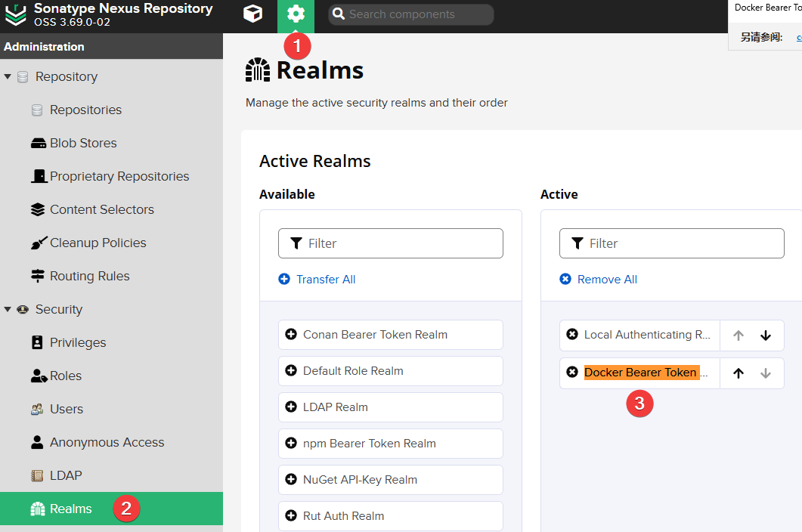Screen dimensions: 802x532
Task: Add npm Bearer Token Realm via plus icon
Action: 291,444
